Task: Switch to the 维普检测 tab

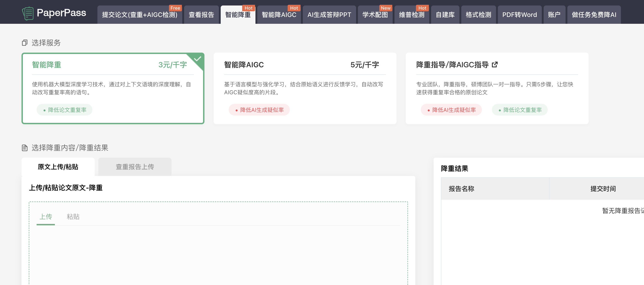Action: click(412, 15)
